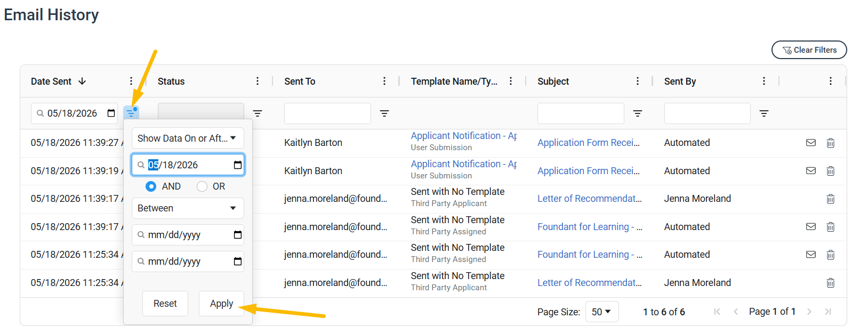Viewport: 868px width, 335px height.
Task: Select the OR radio option
Action: (202, 186)
